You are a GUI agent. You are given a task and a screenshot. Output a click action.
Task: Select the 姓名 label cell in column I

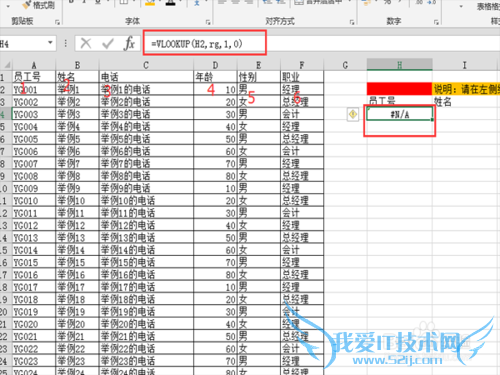coord(466,102)
